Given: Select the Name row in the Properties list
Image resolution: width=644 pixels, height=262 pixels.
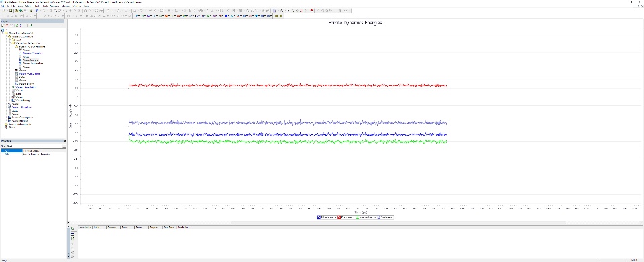Looking at the screenshot, I should pyautogui.click(x=33, y=151).
